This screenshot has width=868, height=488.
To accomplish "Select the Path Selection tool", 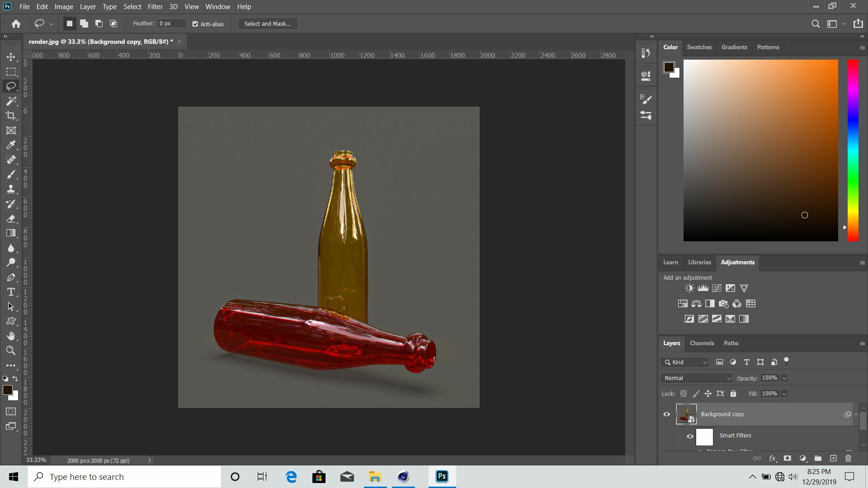I will (x=11, y=306).
